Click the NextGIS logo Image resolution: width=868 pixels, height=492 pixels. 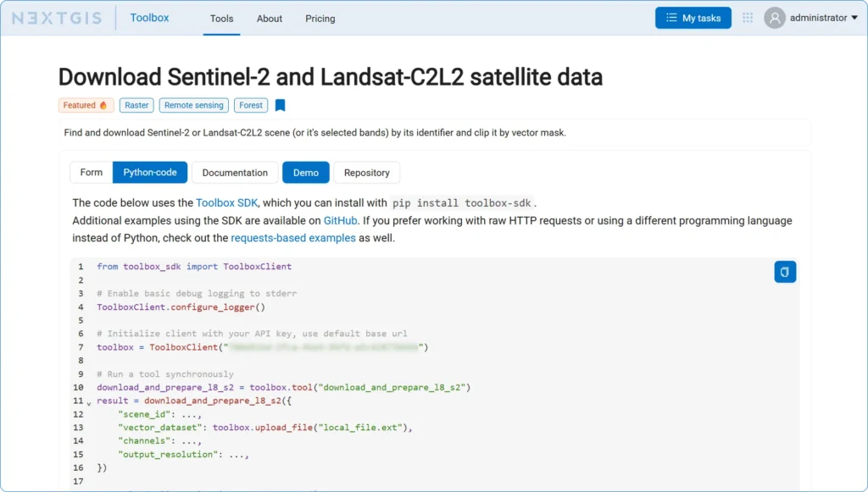(x=57, y=19)
